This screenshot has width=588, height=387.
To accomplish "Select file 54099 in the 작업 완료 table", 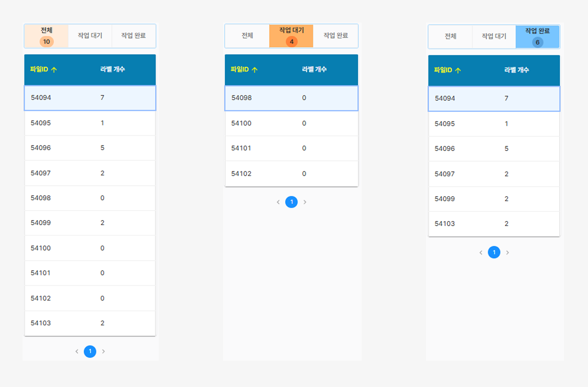I will coord(494,199).
